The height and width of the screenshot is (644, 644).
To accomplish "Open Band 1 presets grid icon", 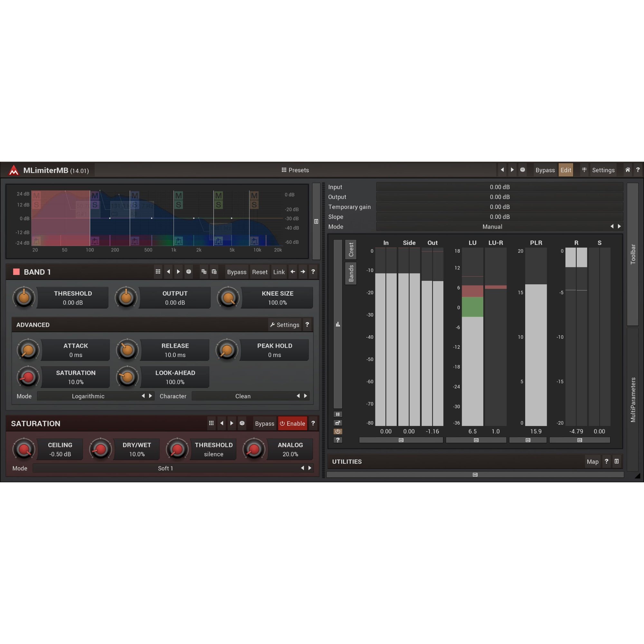I will coord(158,272).
